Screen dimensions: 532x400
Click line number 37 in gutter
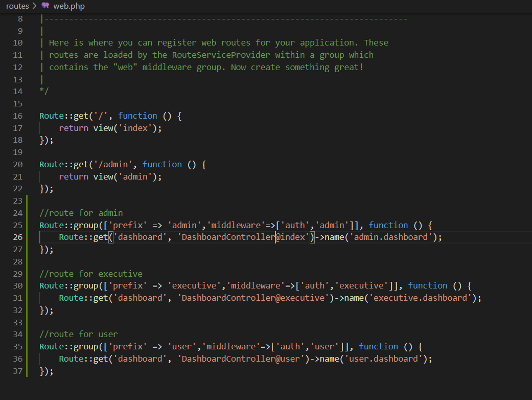(x=18, y=371)
